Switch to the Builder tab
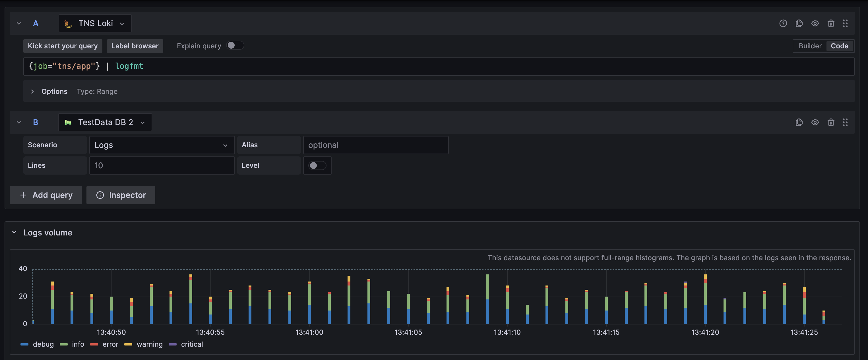This screenshot has height=360, width=868. click(x=810, y=46)
